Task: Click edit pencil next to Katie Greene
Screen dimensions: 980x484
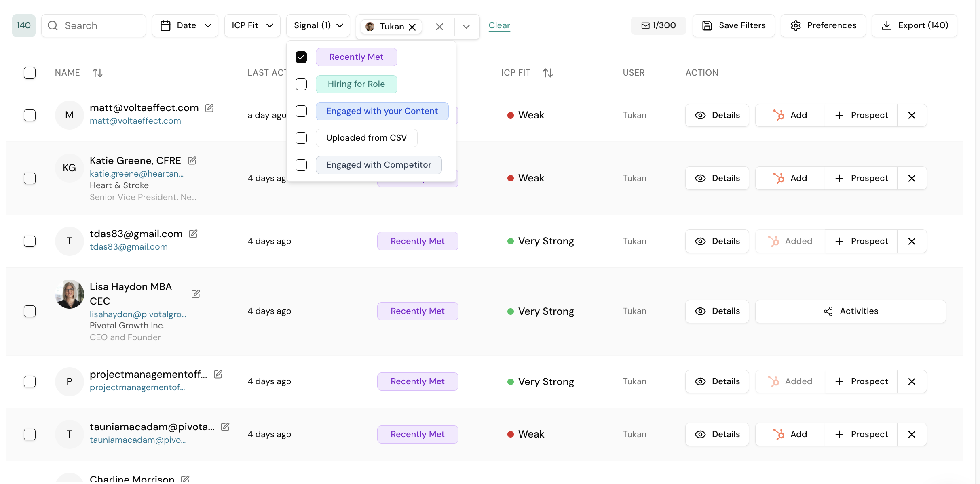Action: (192, 161)
